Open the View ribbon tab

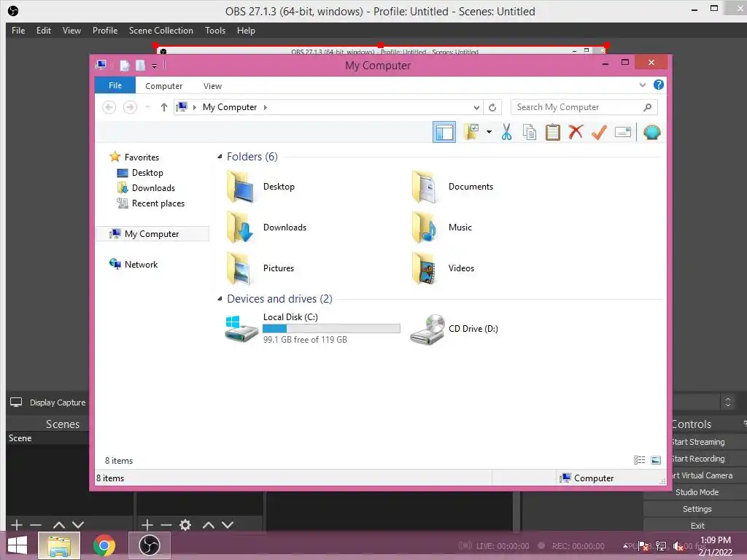[212, 86]
